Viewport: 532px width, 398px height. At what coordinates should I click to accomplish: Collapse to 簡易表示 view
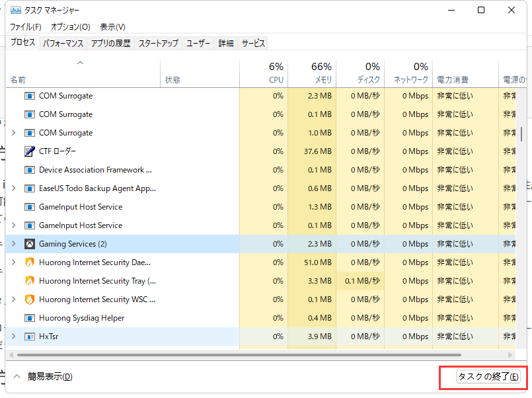pos(43,377)
